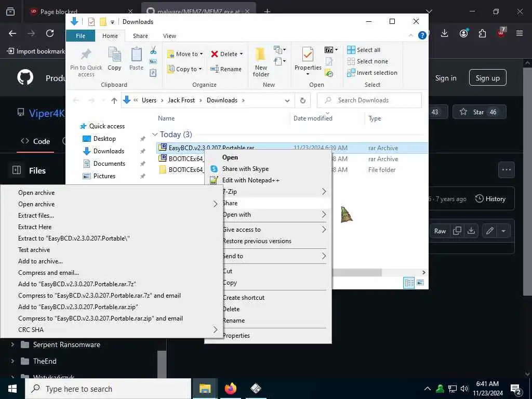Screen dimensions: 532x399
Task: Collapse the Today (3) group
Action: point(155,135)
